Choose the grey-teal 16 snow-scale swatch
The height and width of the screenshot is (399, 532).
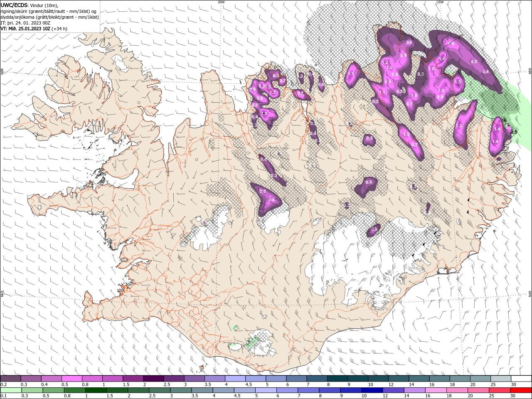tap(438, 379)
